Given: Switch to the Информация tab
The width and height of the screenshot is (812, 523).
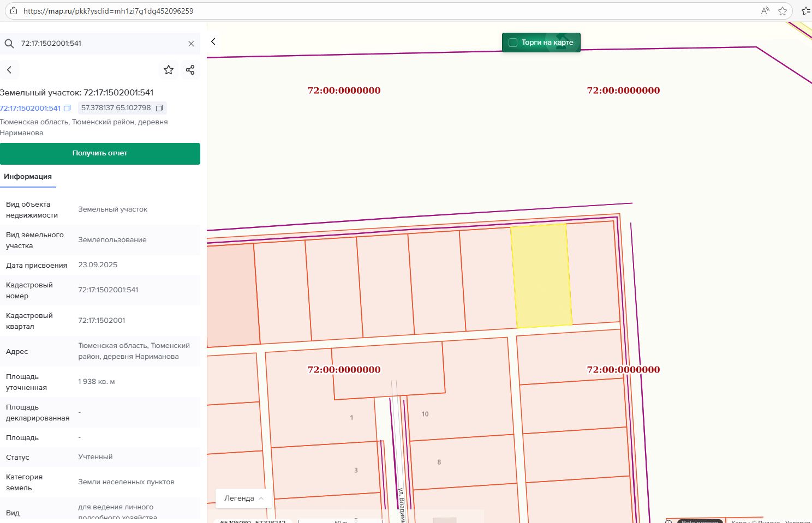Looking at the screenshot, I should coord(28,177).
